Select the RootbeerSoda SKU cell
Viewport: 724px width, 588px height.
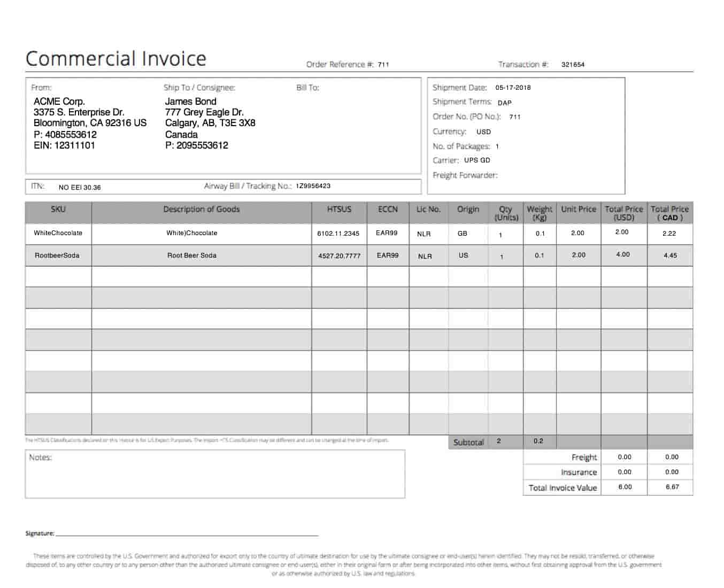(57, 256)
